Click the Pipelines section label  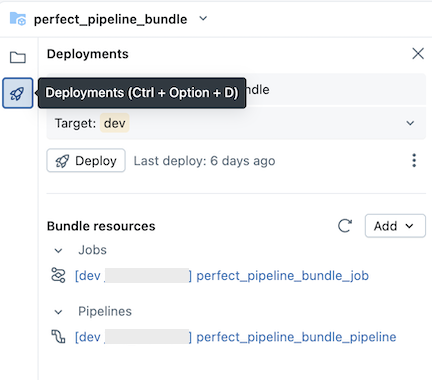pyautogui.click(x=105, y=311)
